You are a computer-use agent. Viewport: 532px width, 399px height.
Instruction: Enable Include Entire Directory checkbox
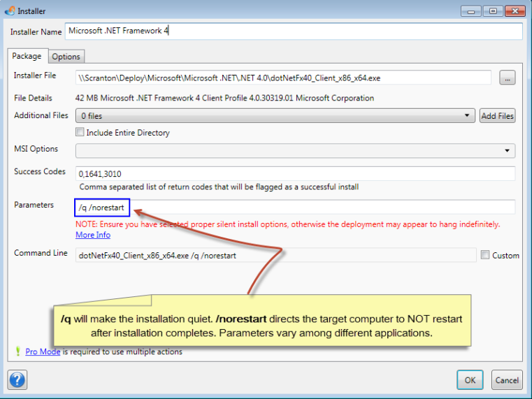click(x=80, y=132)
